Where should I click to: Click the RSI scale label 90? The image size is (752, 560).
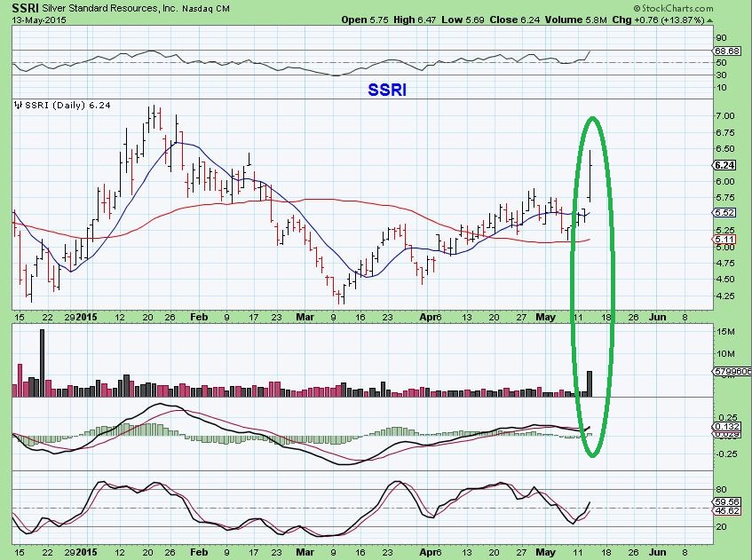[x=721, y=38]
